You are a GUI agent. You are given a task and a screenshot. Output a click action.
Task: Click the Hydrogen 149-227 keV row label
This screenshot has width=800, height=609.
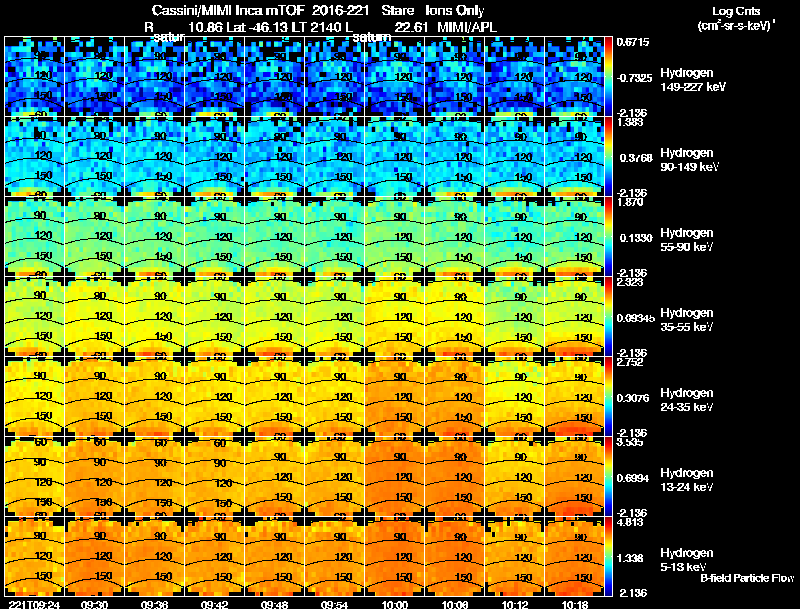pos(693,80)
